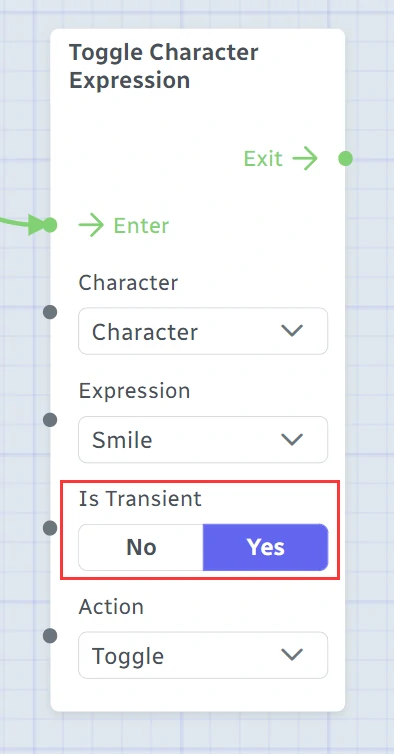Select the Action input pin dot
The width and height of the screenshot is (394, 754).
[50, 636]
